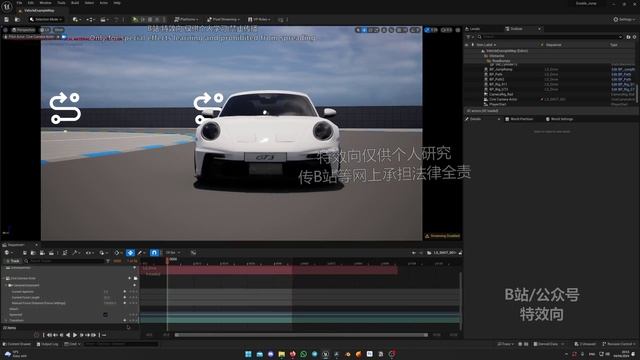The width and height of the screenshot is (640, 360).
Task: Open the Settings dropdown in main toolbar
Action: tap(624, 19)
